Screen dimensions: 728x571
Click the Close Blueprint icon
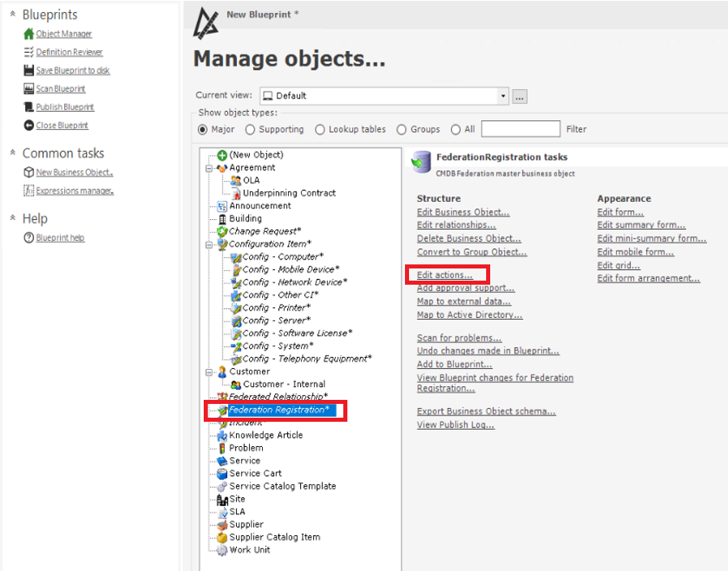28,126
